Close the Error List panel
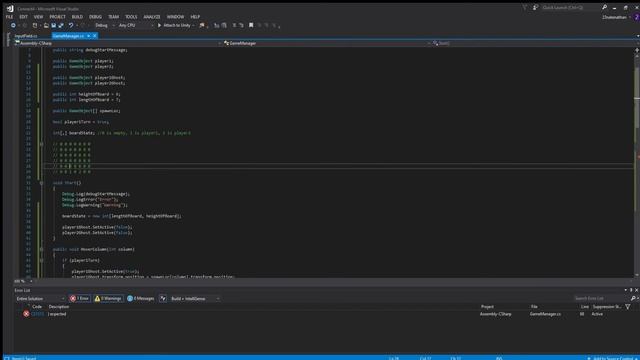The image size is (640, 360). click(636, 290)
